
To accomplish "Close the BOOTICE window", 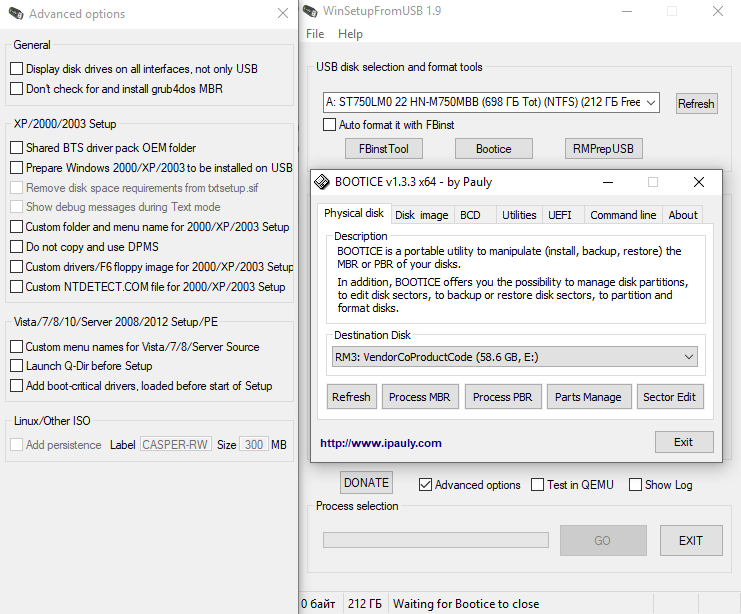I will 698,182.
